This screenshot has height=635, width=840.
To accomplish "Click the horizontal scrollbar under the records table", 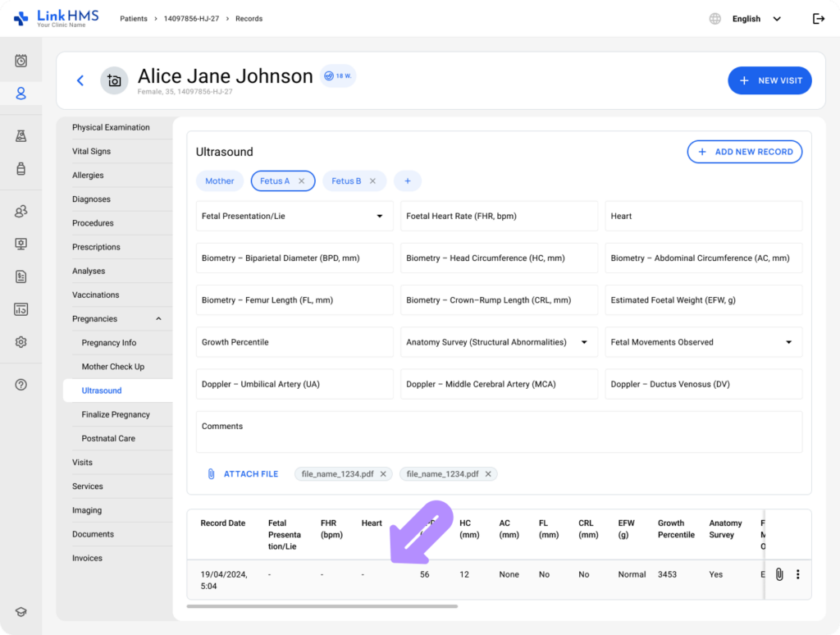I will (x=322, y=606).
